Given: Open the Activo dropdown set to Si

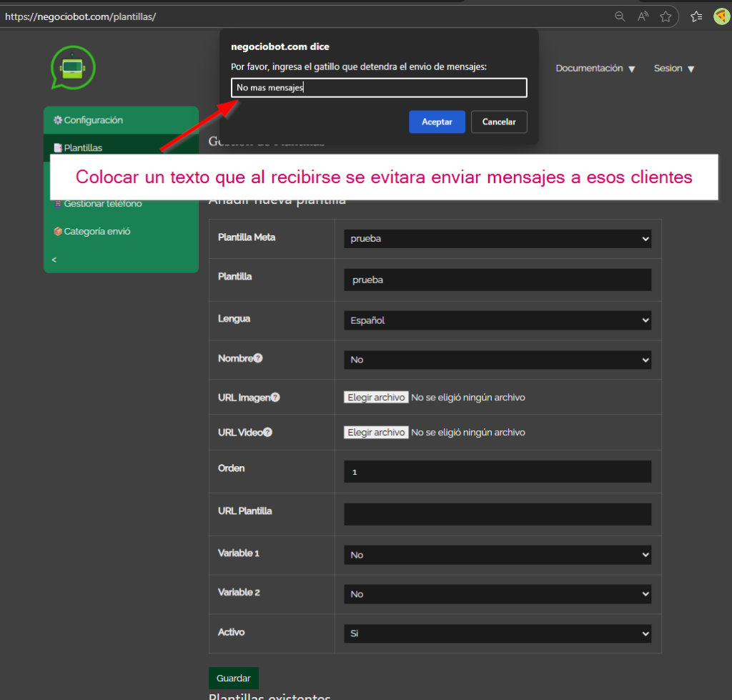Looking at the screenshot, I should click(x=497, y=634).
